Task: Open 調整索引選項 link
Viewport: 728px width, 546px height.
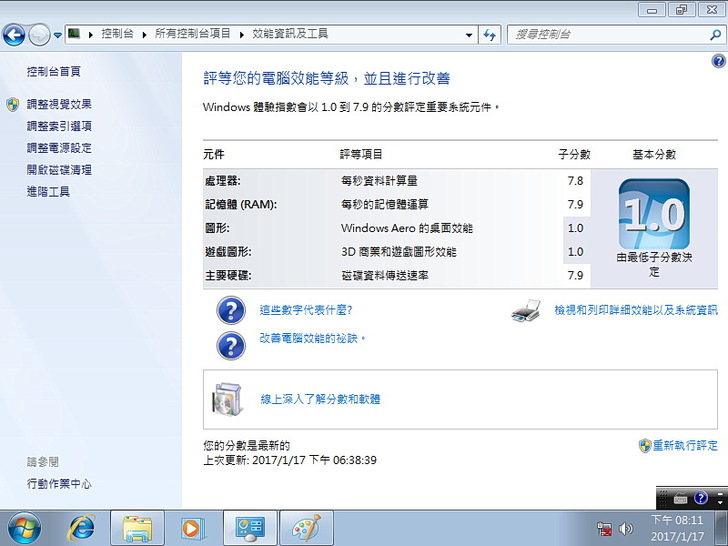Action: point(59,126)
